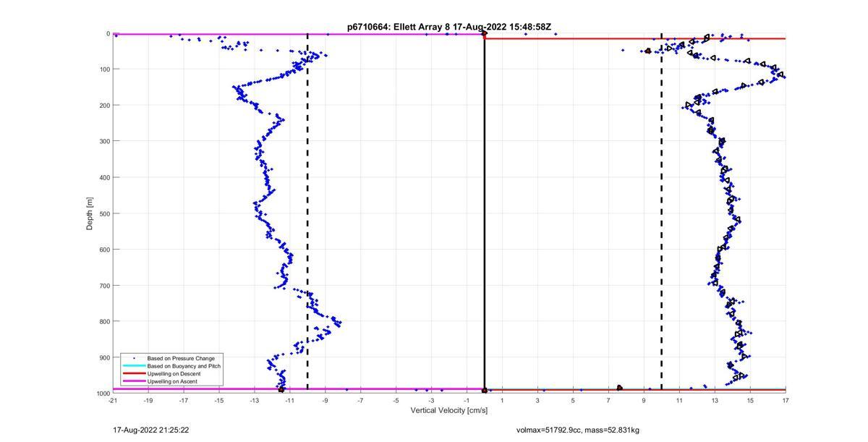
Task: Click the x-axis tick label 9
Action: 644,400
